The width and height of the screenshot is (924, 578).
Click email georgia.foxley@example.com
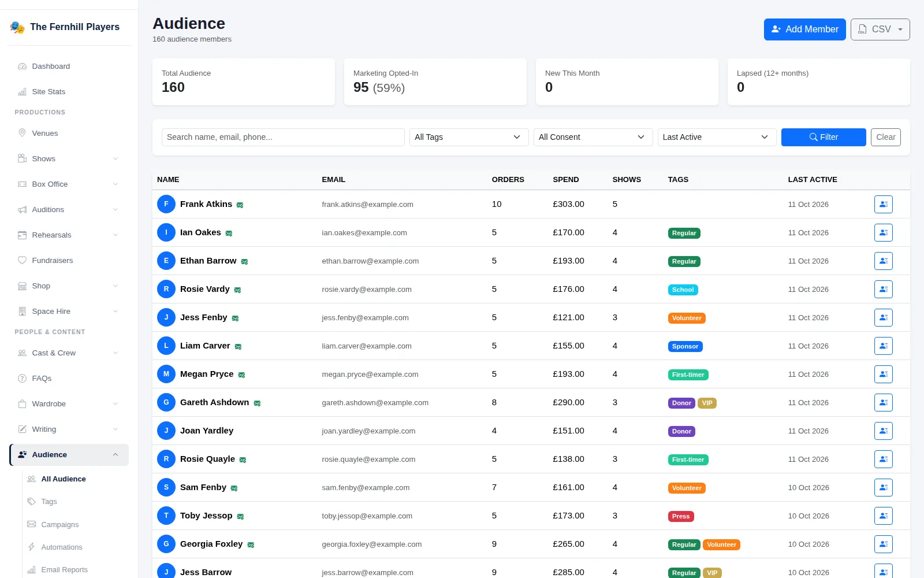(x=371, y=544)
